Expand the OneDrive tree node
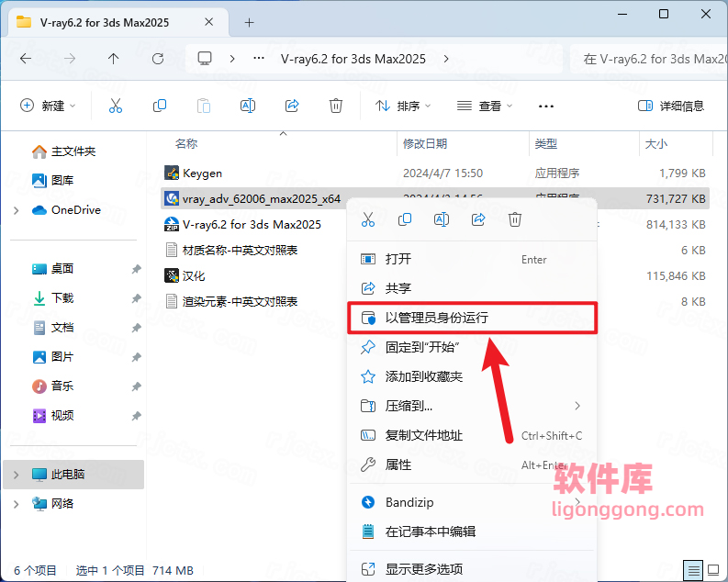 [x=17, y=210]
